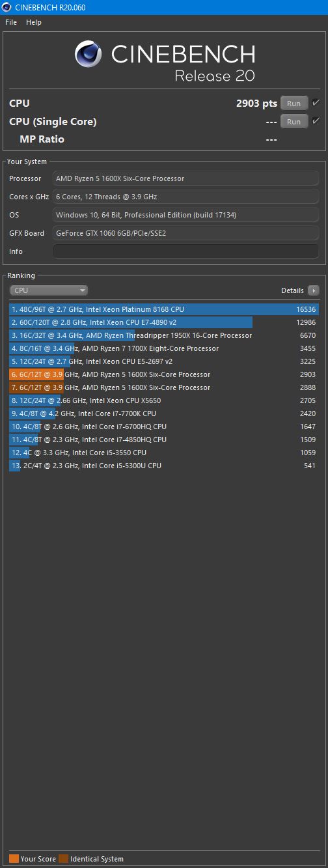The width and height of the screenshot is (328, 868).
Task: Select ranking entry Intel Xeon Platinum 8168
Action: click(x=164, y=309)
